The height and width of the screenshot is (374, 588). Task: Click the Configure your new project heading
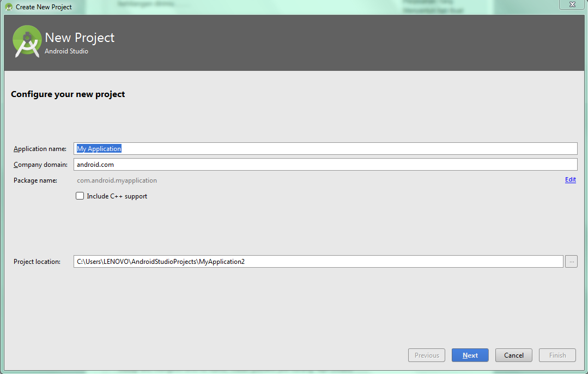68,94
